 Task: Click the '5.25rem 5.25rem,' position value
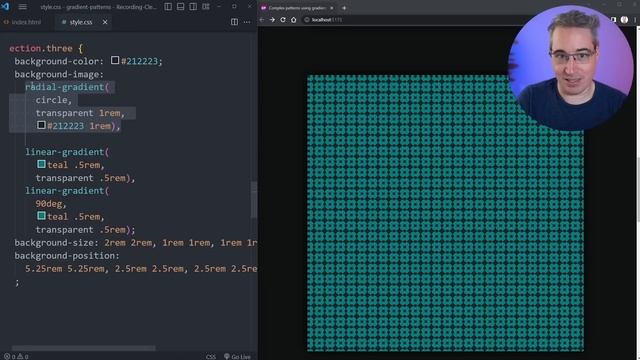tap(67, 269)
